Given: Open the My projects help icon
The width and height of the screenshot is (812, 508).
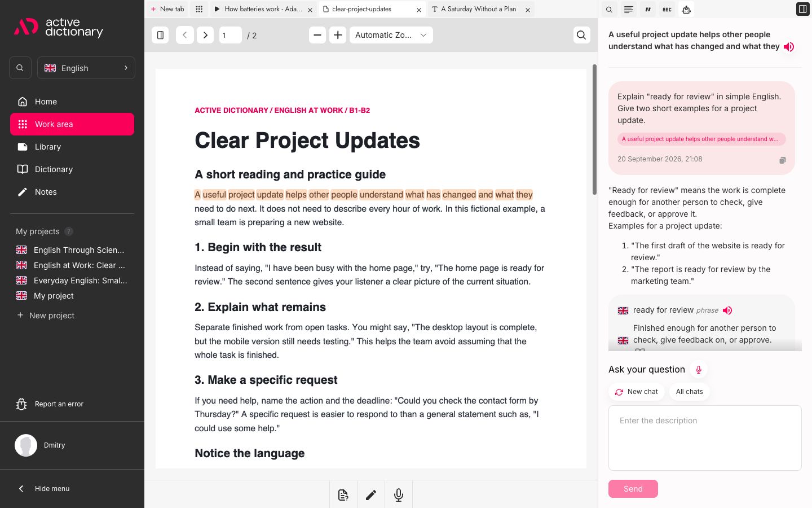Looking at the screenshot, I should pos(69,231).
